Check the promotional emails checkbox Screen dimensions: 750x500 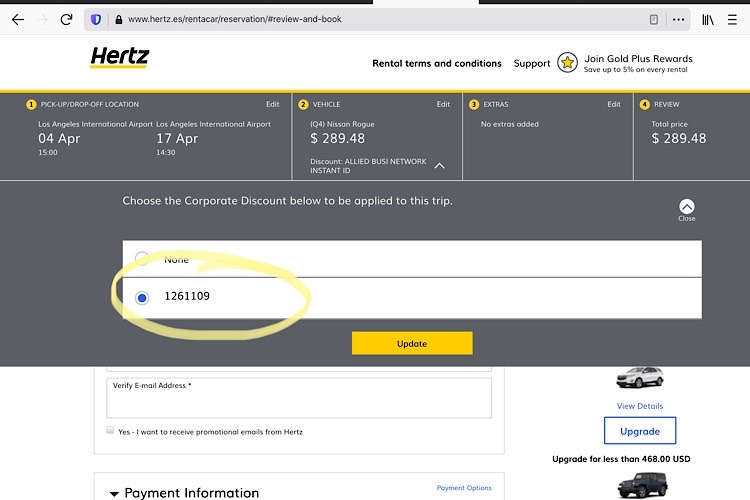tap(110, 431)
